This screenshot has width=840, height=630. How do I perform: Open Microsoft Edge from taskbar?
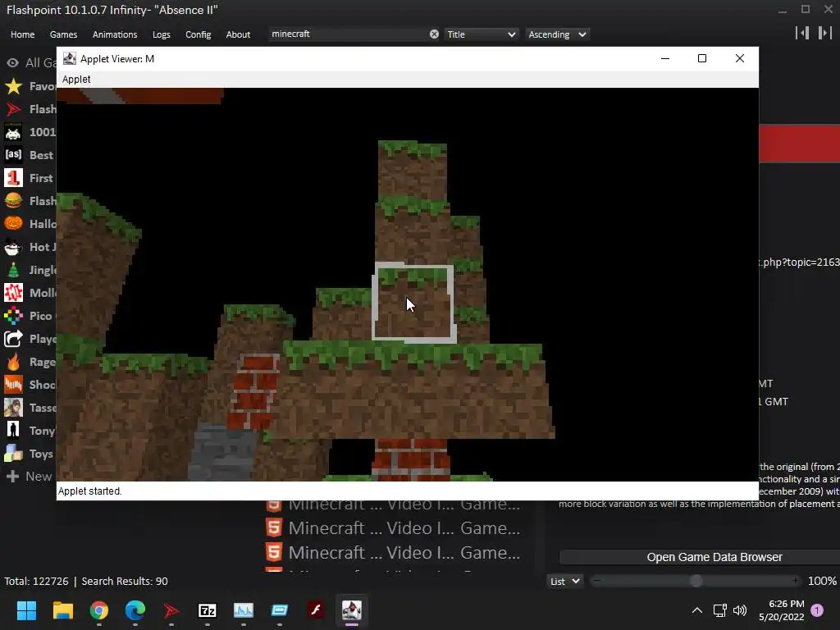click(x=135, y=610)
